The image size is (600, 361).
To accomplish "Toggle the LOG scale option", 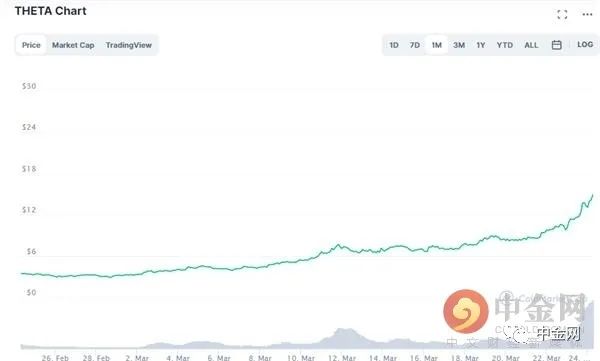I will 585,45.
